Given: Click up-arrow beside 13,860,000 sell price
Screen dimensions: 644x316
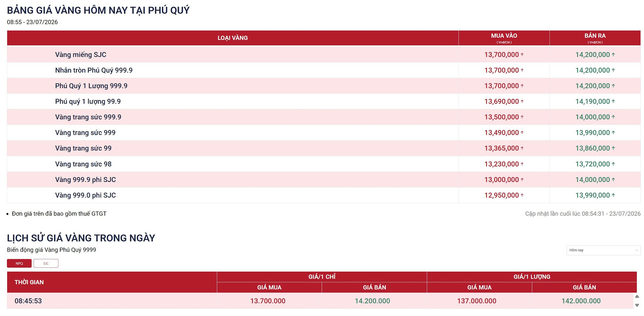Looking at the screenshot, I should pos(613,148).
